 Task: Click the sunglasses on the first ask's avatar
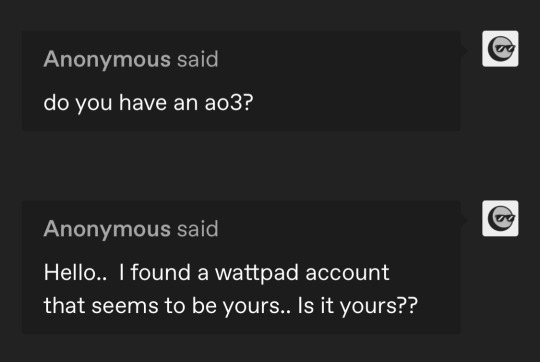pos(505,49)
